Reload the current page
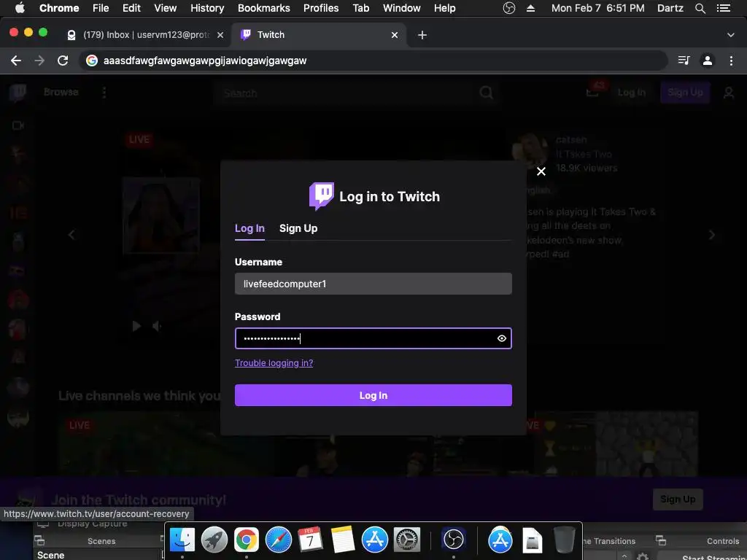 pos(63,61)
